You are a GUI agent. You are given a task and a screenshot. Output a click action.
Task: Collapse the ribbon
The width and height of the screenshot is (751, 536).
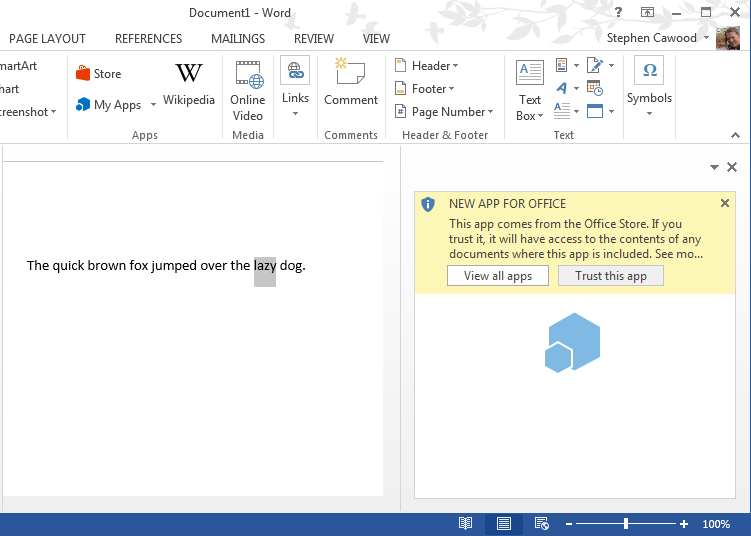pyautogui.click(x=735, y=136)
